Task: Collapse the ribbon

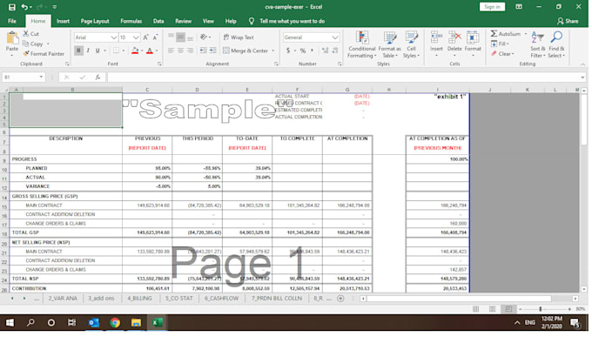Action: (582, 64)
